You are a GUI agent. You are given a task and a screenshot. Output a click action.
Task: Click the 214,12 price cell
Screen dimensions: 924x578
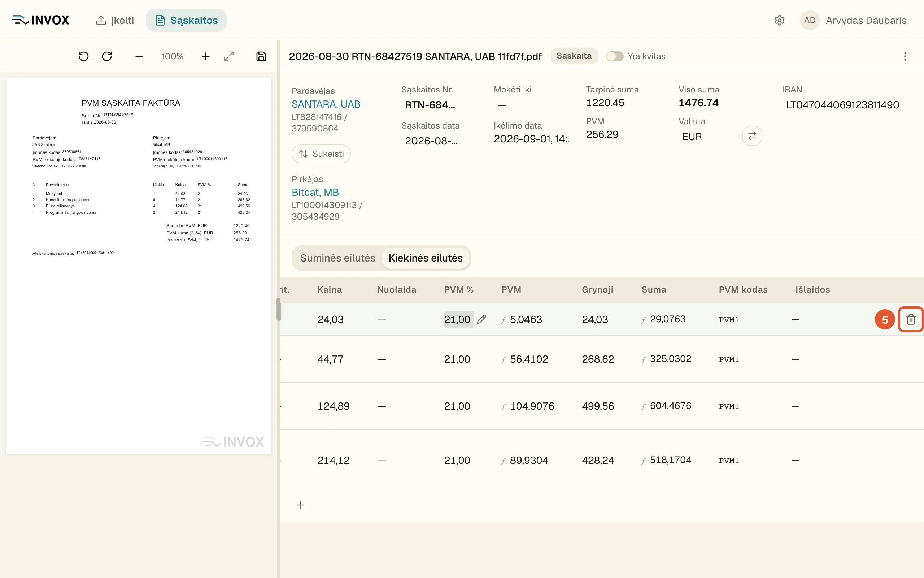coord(334,461)
